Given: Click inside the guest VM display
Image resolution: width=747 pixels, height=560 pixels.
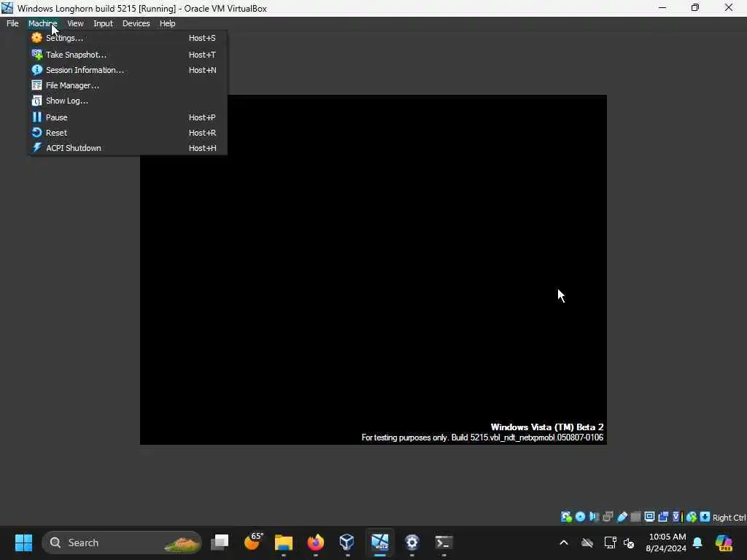Looking at the screenshot, I should [373, 270].
